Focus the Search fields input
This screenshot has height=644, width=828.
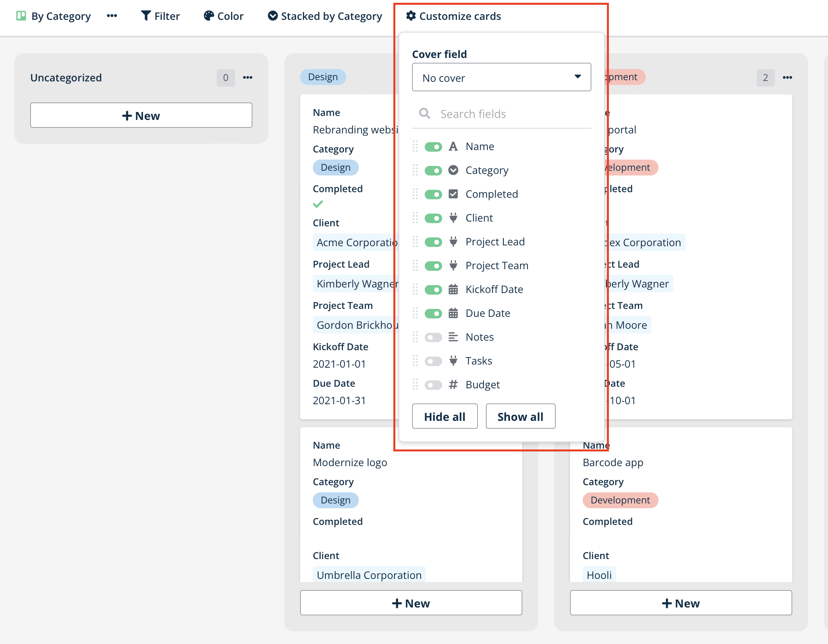(512, 114)
